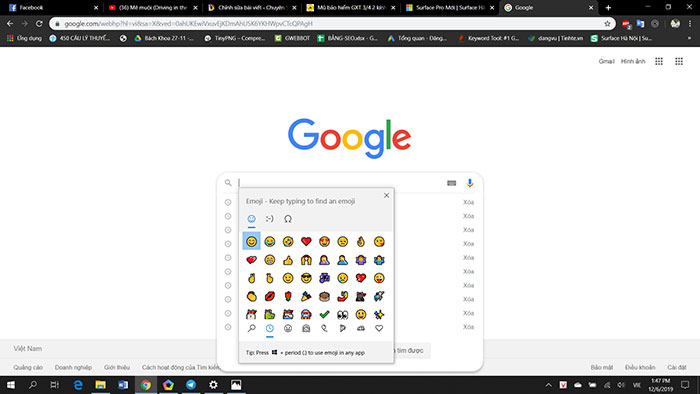Image resolution: width=700 pixels, height=394 pixels.
Task: Expand the bookmarks bar overflow chevron
Action: click(689, 38)
